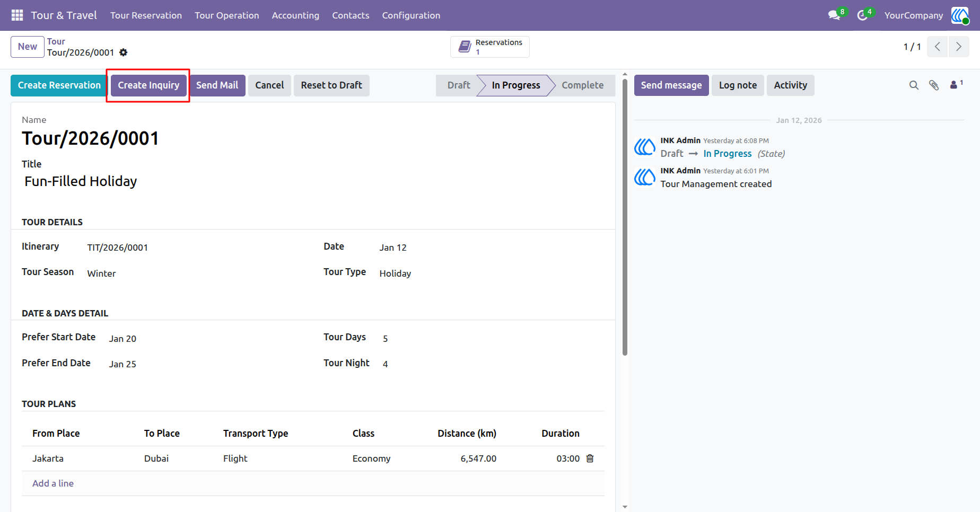The width and height of the screenshot is (980, 512).
Task: Open the gear actions menu beside Tour/2026/0001
Action: (124, 52)
